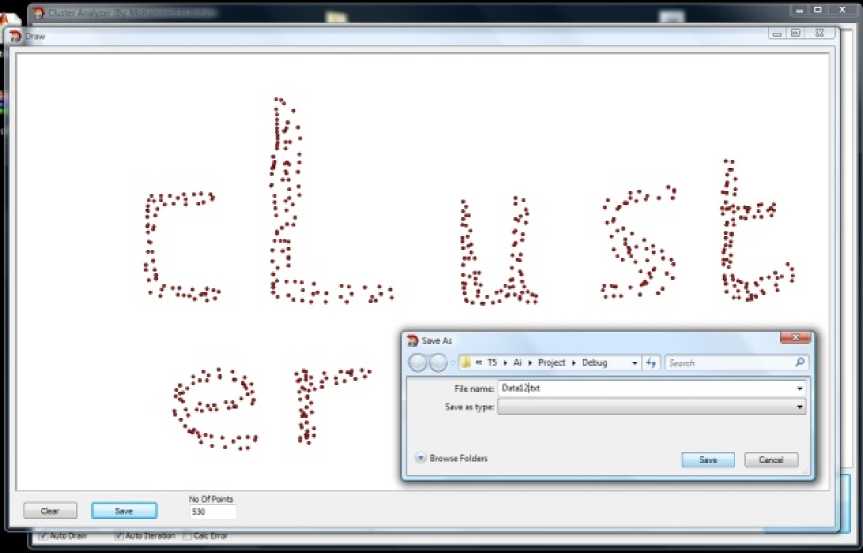Toggle Auto Draw checkbox in background window

[x=43, y=536]
